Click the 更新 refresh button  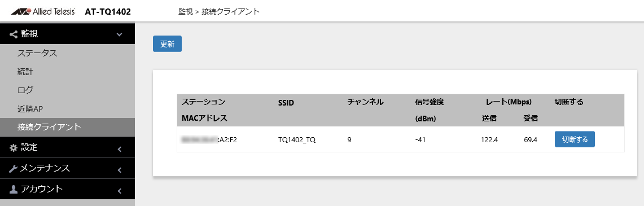coord(167,45)
